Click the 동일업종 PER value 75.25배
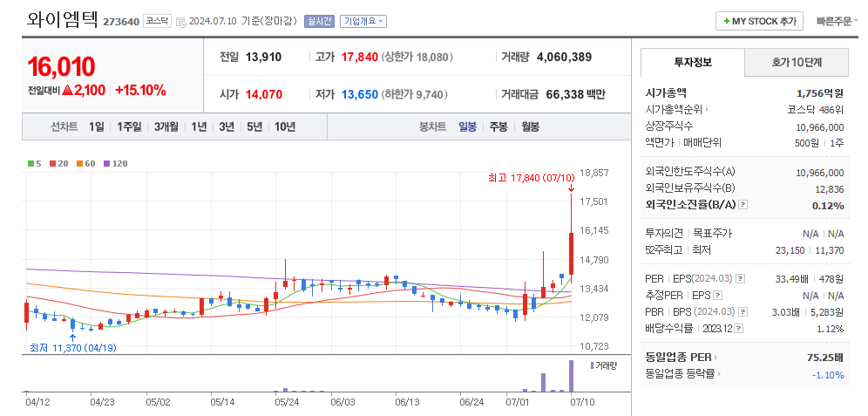Viewport: 868px width, 416px height. (x=826, y=358)
